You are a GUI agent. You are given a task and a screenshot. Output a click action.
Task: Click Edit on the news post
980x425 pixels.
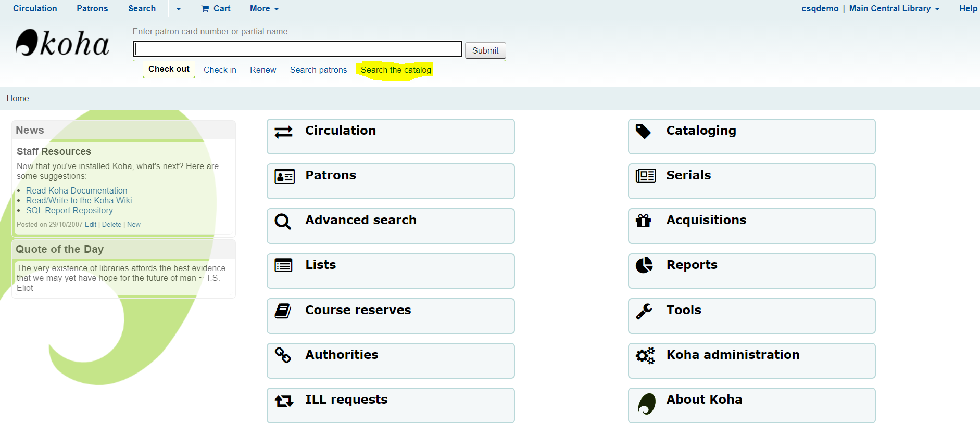91,224
